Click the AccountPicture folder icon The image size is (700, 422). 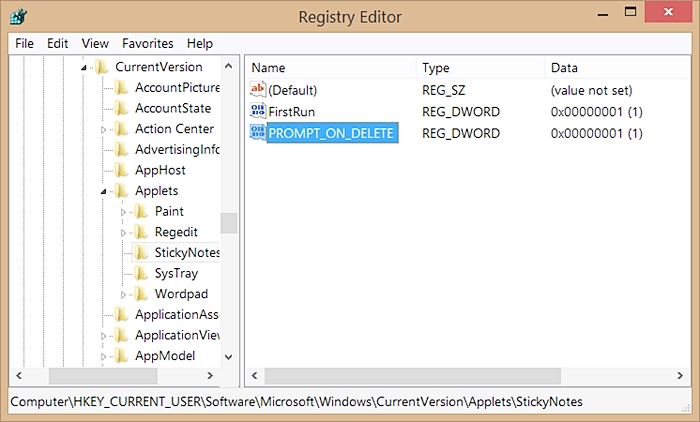121,88
